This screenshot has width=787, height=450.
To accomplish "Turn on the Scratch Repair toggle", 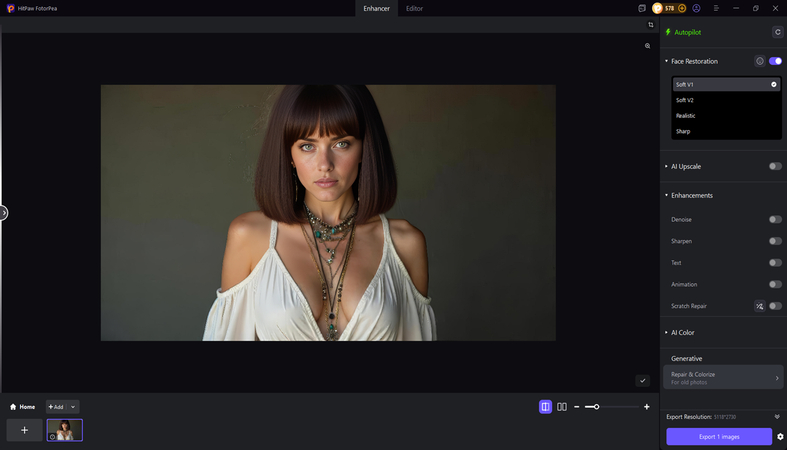I will pos(775,306).
